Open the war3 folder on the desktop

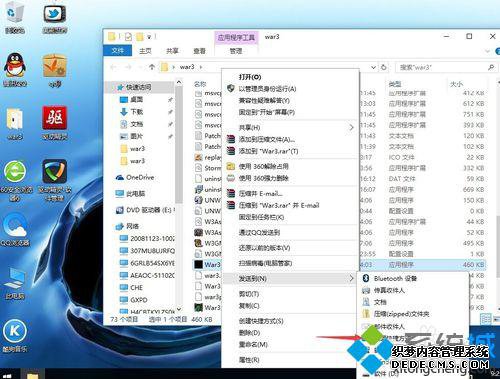coord(14,123)
